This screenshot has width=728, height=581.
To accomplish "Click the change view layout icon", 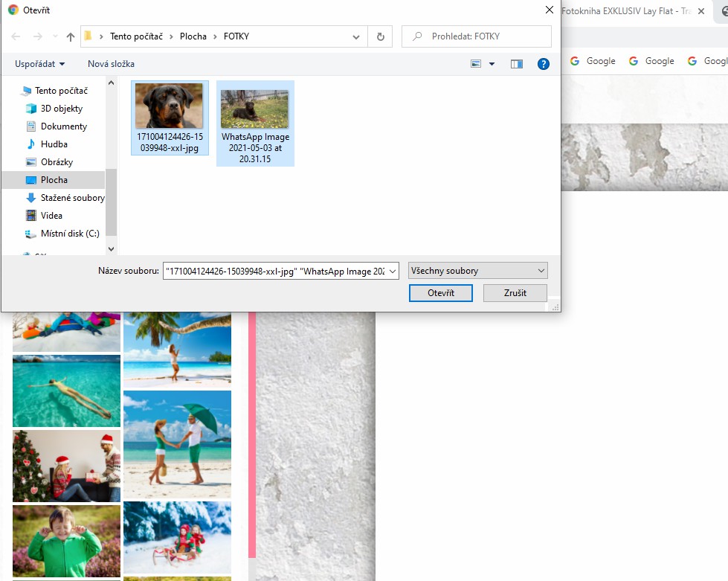I will (477, 64).
